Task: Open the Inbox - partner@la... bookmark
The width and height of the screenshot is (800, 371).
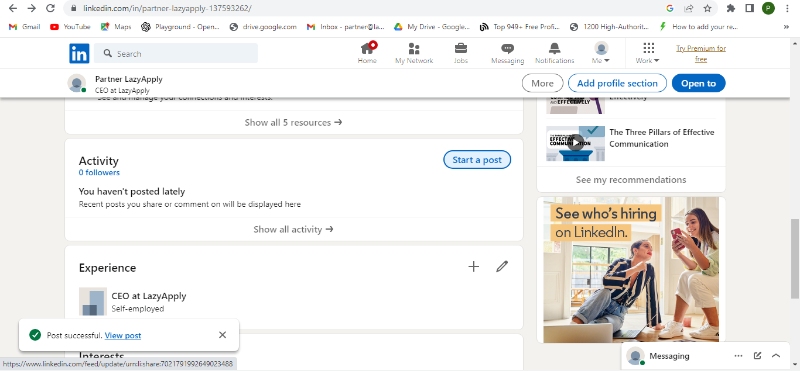Action: click(x=345, y=27)
